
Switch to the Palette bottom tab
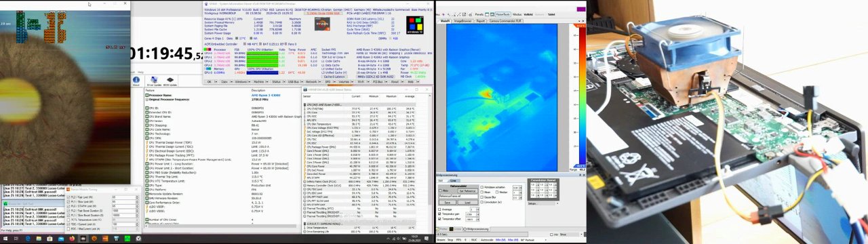(x=441, y=229)
